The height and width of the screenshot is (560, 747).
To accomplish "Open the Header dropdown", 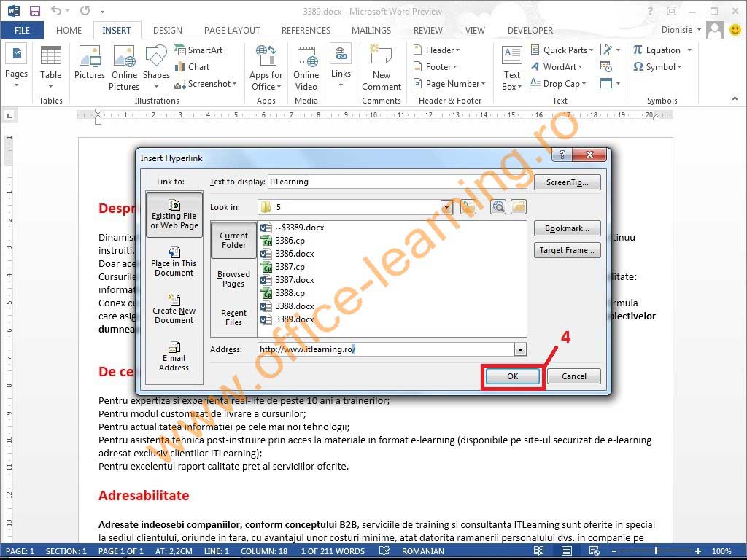I will coord(436,50).
